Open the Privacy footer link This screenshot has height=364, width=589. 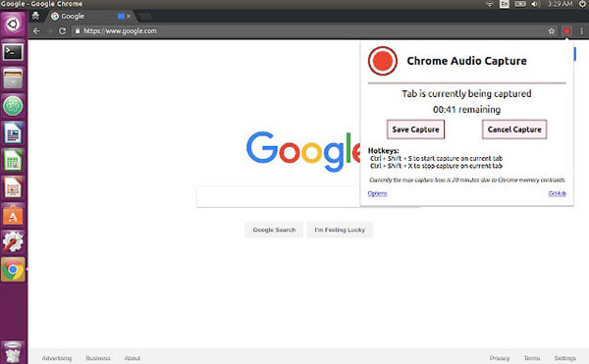(500, 358)
